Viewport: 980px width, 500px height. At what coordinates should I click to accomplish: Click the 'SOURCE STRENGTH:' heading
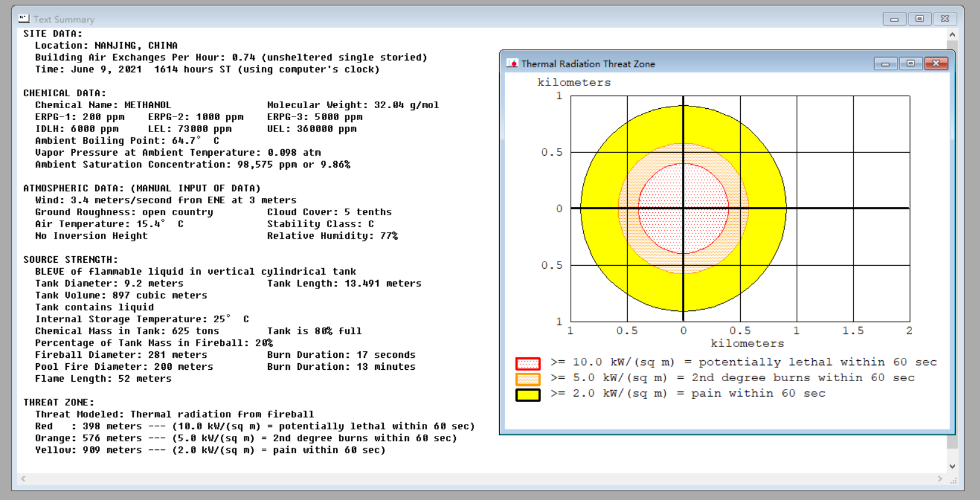click(71, 260)
